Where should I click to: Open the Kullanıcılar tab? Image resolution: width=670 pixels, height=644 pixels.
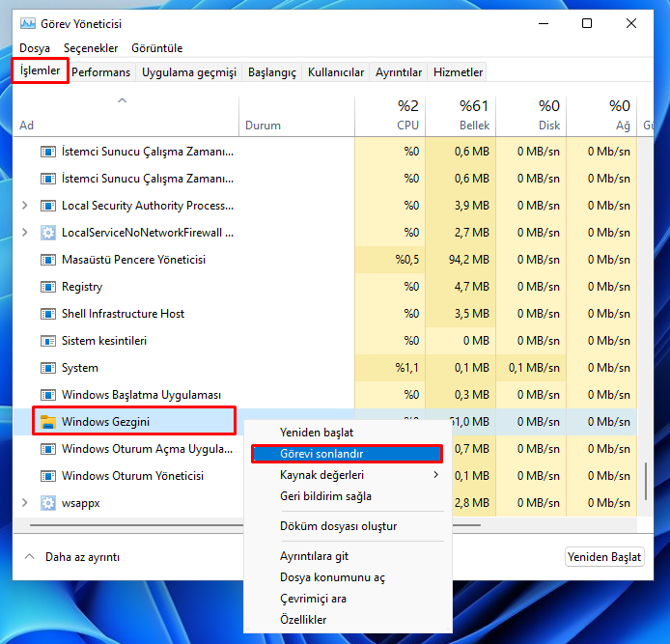point(336,72)
